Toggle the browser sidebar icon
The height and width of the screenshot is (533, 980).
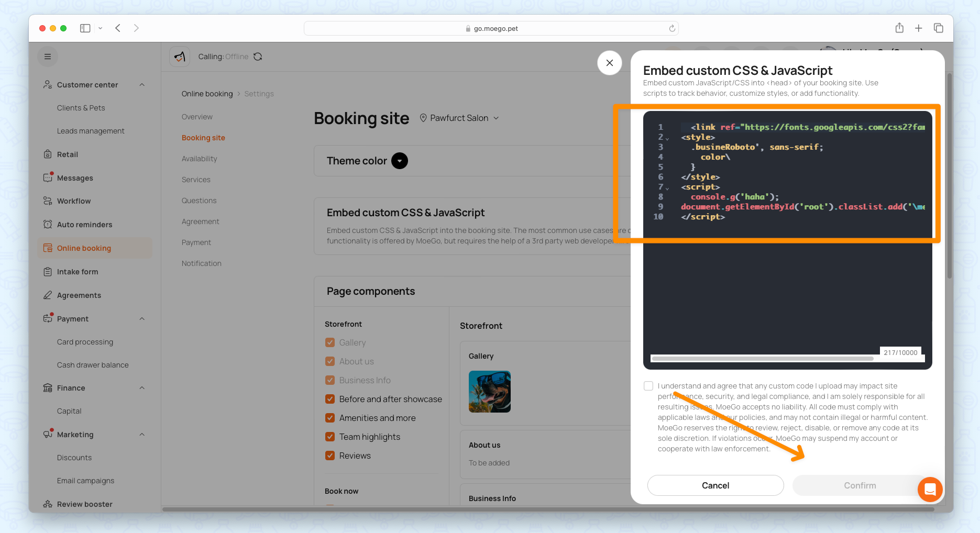click(x=85, y=28)
